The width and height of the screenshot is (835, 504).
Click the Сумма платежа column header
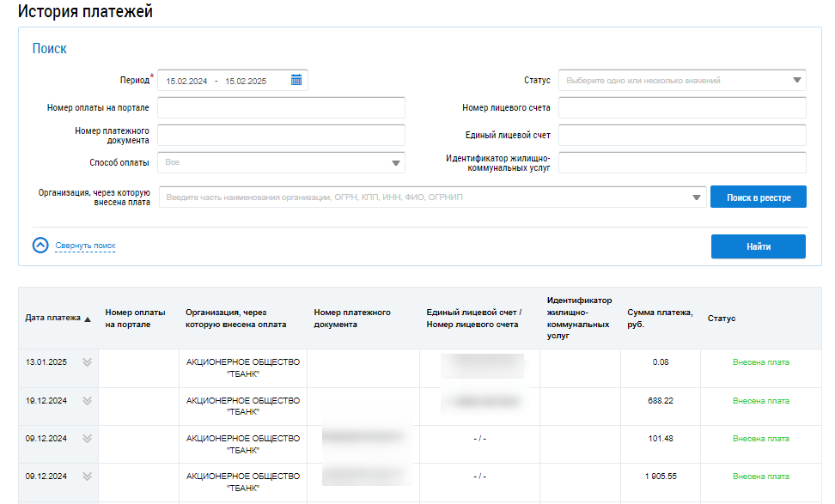pos(659,319)
